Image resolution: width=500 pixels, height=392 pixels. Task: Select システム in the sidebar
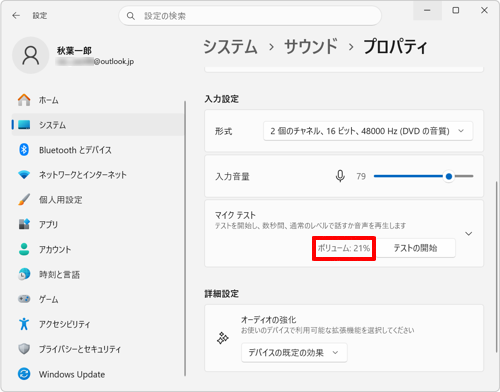pyautogui.click(x=98, y=125)
